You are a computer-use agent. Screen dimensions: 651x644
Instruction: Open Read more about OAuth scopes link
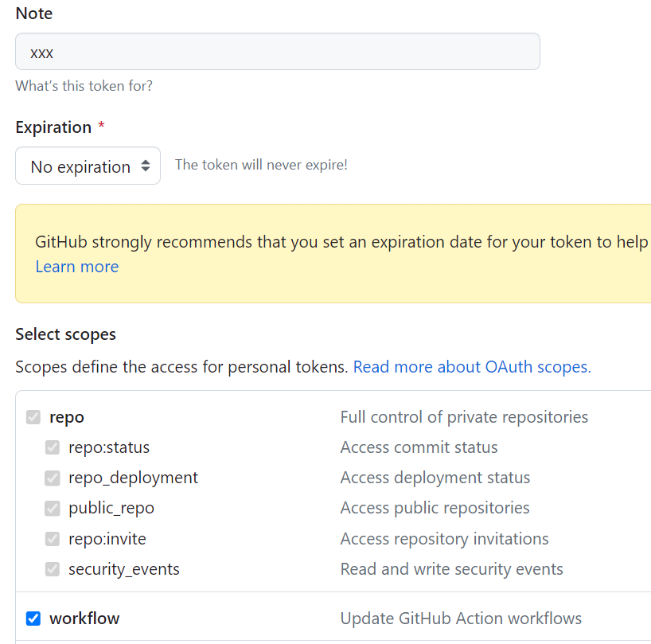click(x=472, y=367)
